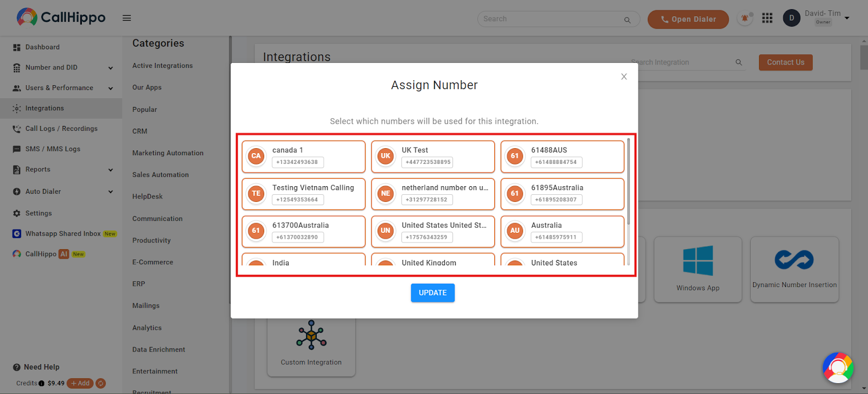Click the Settings gear icon
The image size is (868, 394).
pyautogui.click(x=17, y=213)
